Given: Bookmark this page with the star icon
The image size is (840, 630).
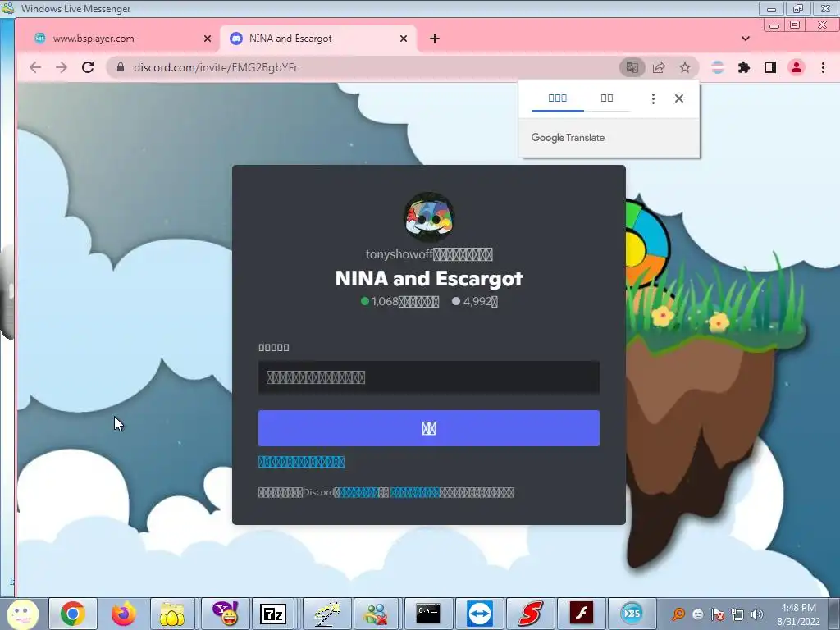Looking at the screenshot, I should coord(685,67).
